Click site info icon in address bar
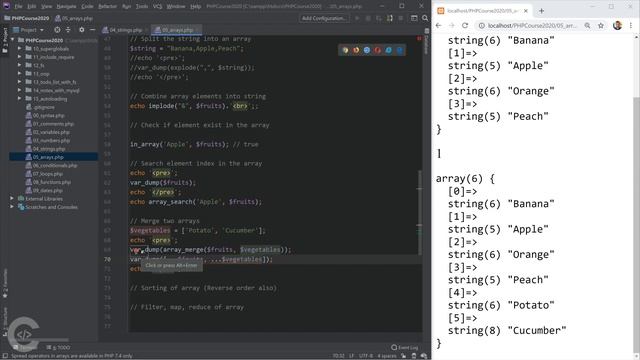 (x=482, y=25)
